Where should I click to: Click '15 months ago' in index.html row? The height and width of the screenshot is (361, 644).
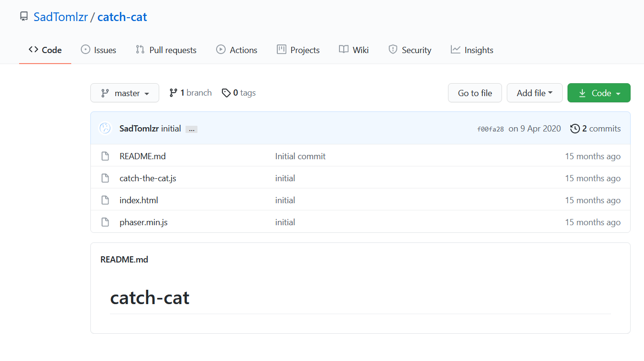coord(593,200)
